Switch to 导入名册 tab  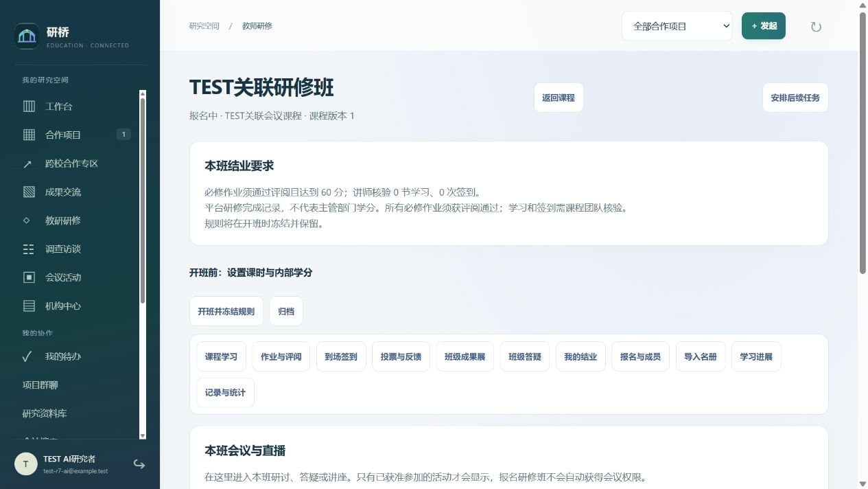tap(701, 356)
